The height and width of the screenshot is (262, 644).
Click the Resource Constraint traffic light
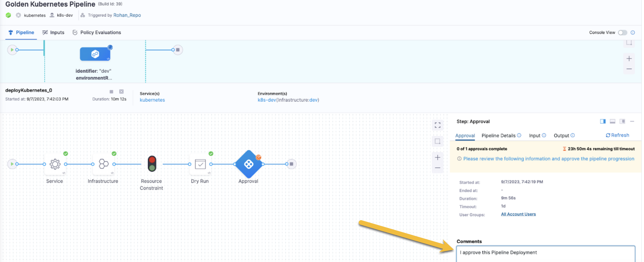(152, 164)
